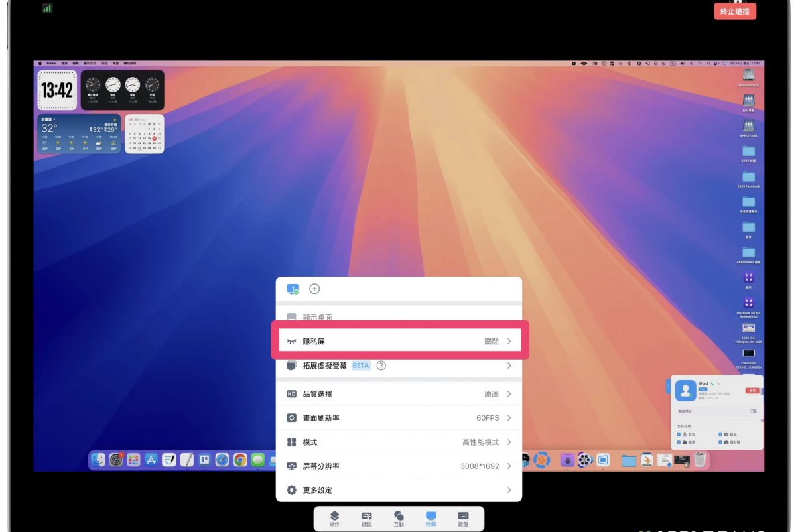This screenshot has height=532, width=798.
Task: Click the red disconnect button in iPad panel
Action: (752, 389)
